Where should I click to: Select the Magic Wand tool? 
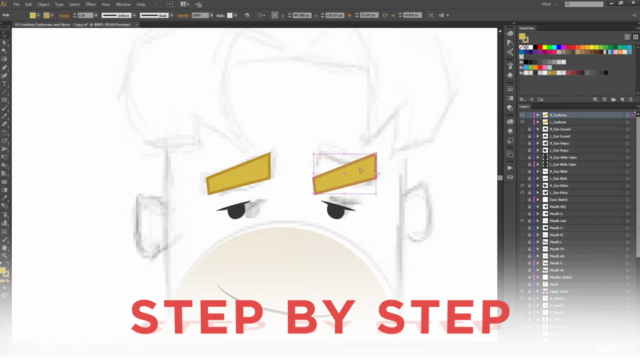point(4,51)
